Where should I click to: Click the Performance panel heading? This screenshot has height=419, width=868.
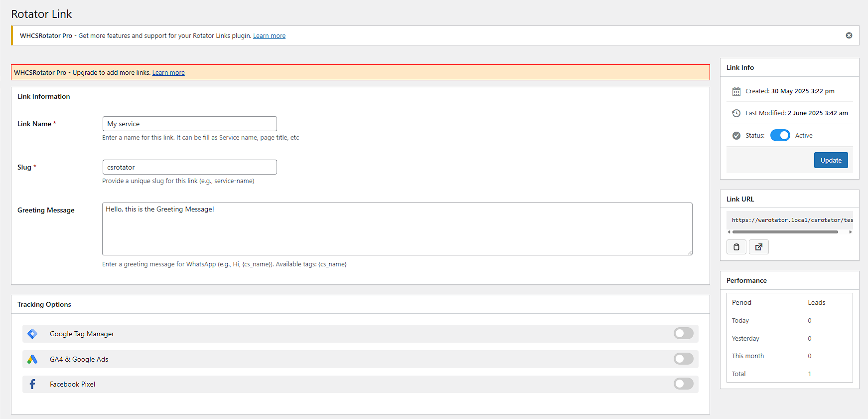(746, 280)
